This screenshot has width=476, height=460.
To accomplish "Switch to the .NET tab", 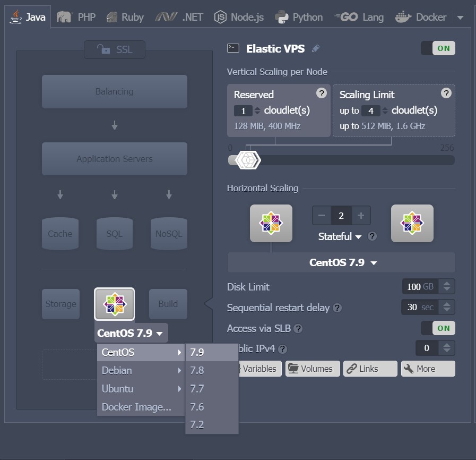I will (x=179, y=17).
